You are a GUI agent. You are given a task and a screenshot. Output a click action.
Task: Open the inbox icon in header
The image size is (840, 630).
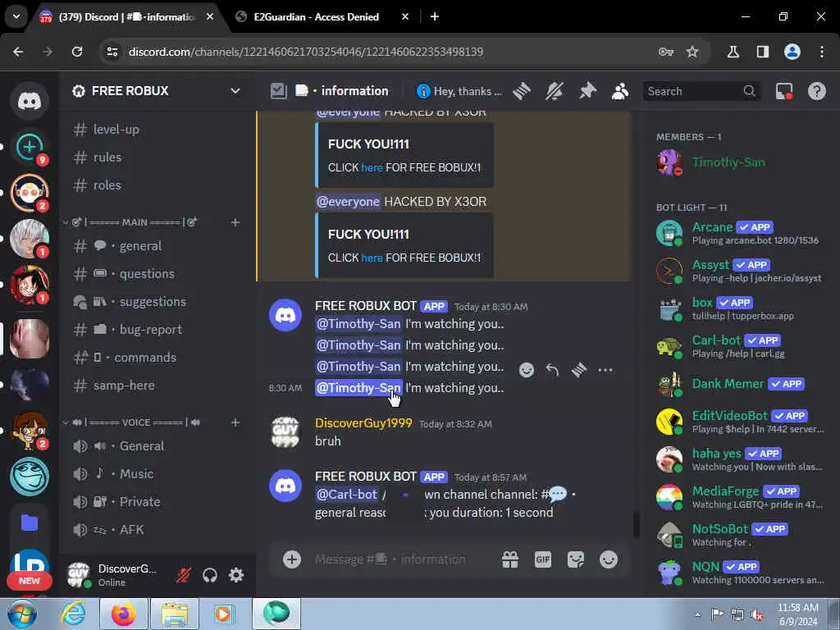click(784, 91)
